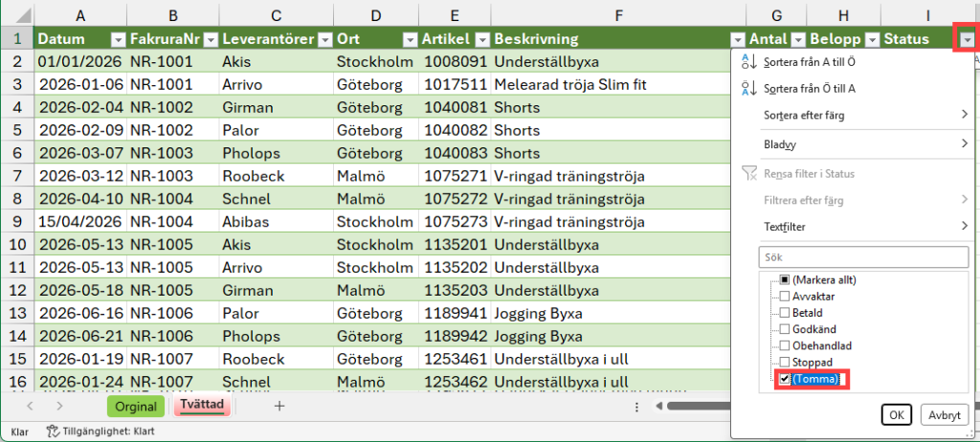Check the Betald filter option
The height and width of the screenshot is (442, 980).
click(x=785, y=312)
